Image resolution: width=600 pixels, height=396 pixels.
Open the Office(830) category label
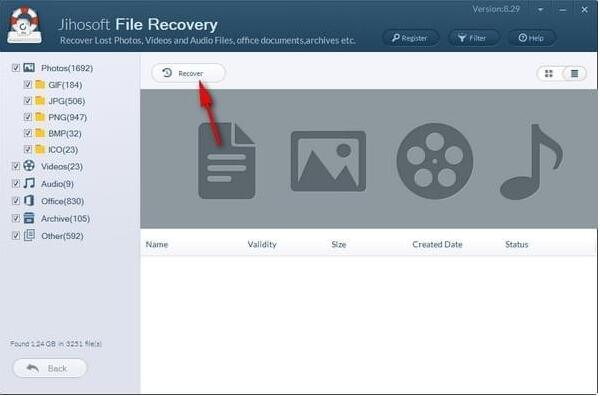[62, 201]
